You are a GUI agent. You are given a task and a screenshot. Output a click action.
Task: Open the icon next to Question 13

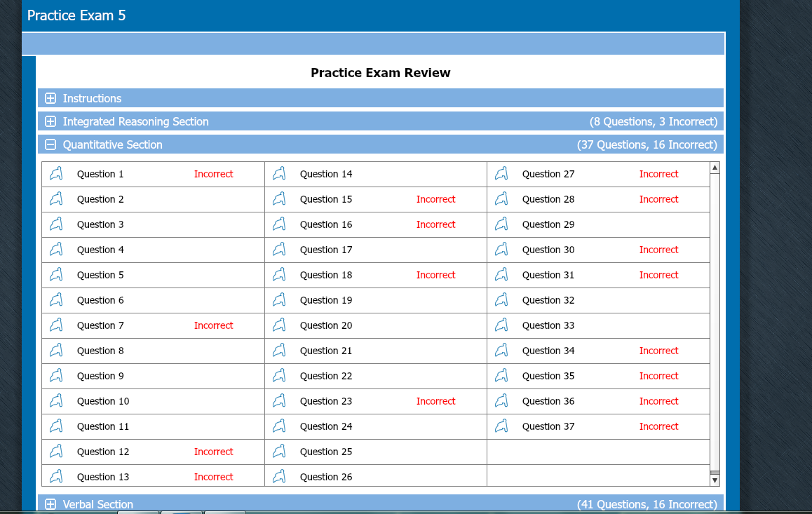pyautogui.click(x=56, y=477)
